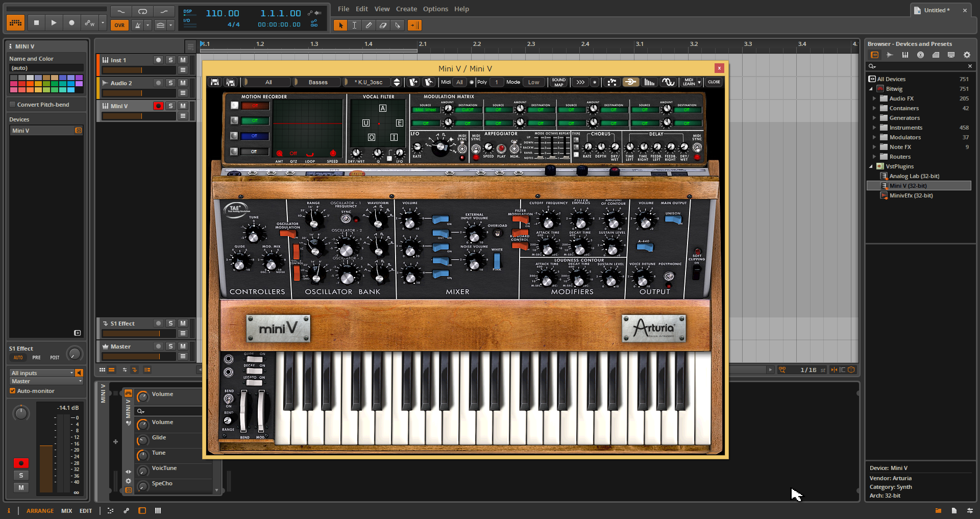Switch to EDIT view

(86, 511)
